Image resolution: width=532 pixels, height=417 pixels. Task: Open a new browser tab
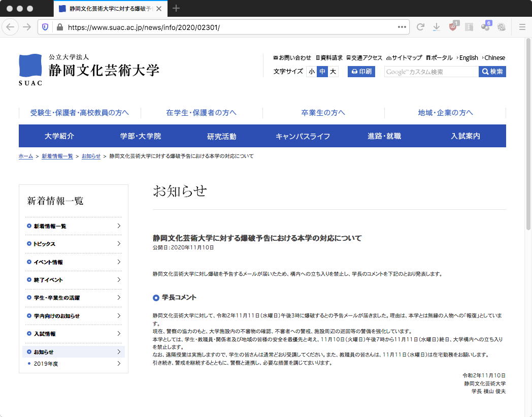[176, 8]
